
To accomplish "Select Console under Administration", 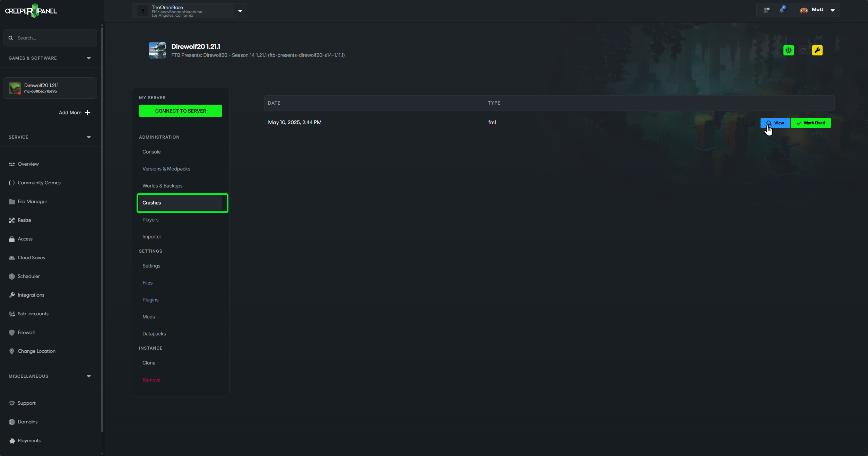I will [151, 151].
